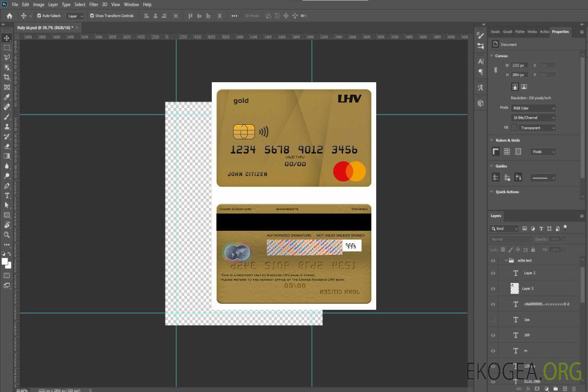
Task: Open Auto-Select Layer dropdown
Action: point(75,16)
